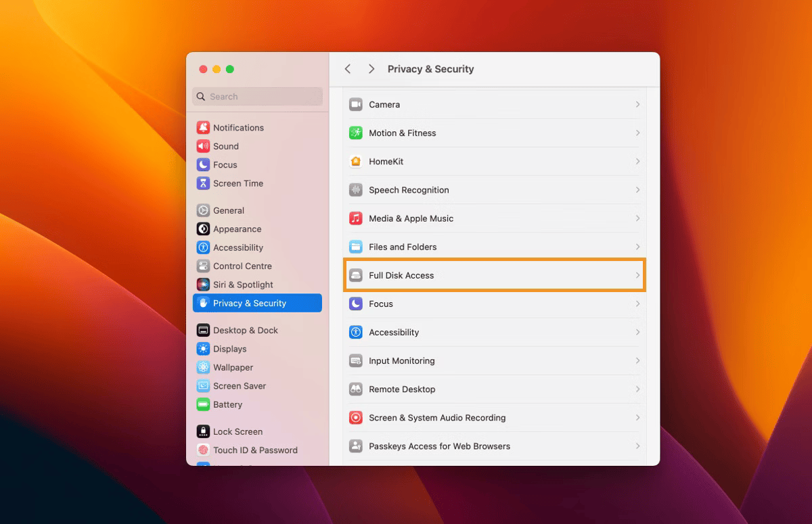
Task: Click the Displays sun icon in sidebar
Action: tap(203, 349)
